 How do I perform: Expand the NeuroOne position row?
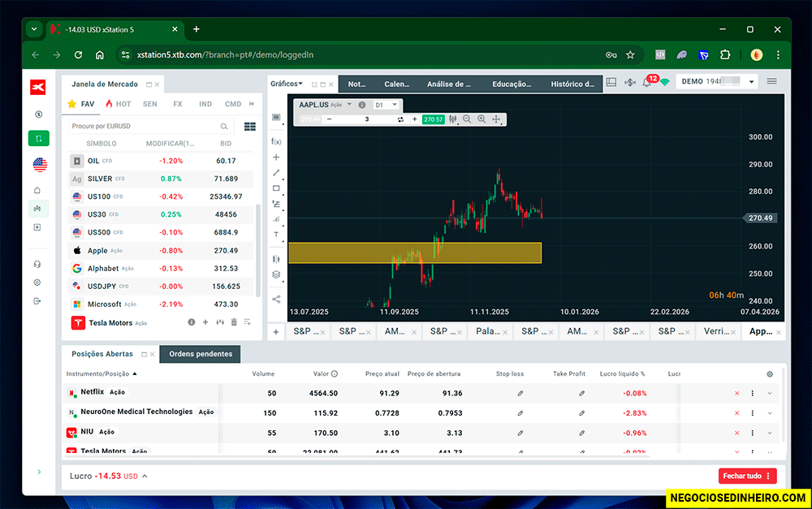pyautogui.click(x=770, y=412)
